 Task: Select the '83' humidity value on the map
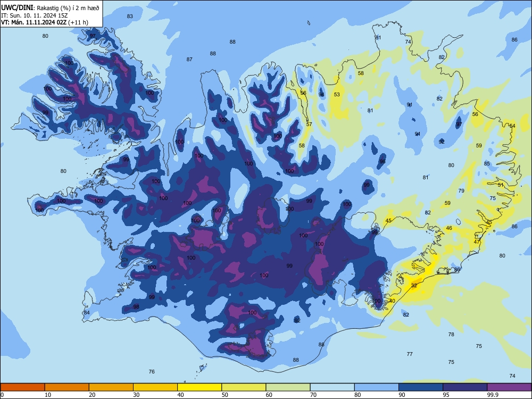pyautogui.click(x=130, y=16)
